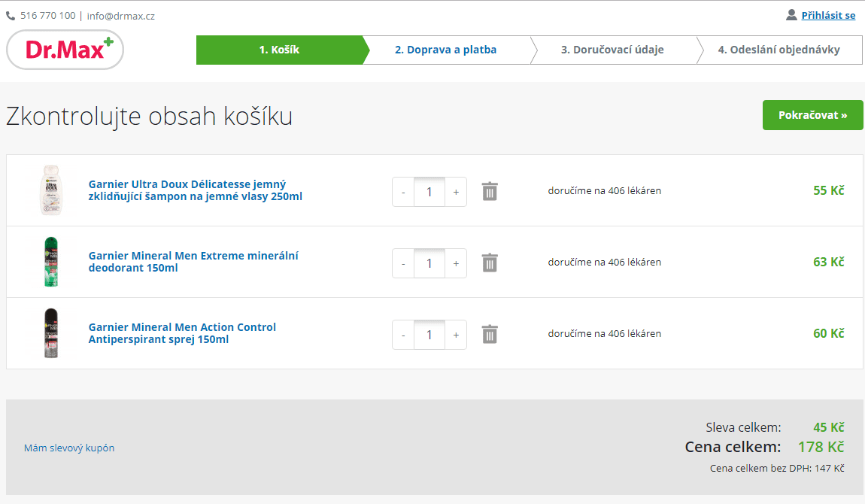865x504 pixels.
Task: Open Garnier Ultra Doux Délicatesse shampoo product link
Action: tap(196, 190)
